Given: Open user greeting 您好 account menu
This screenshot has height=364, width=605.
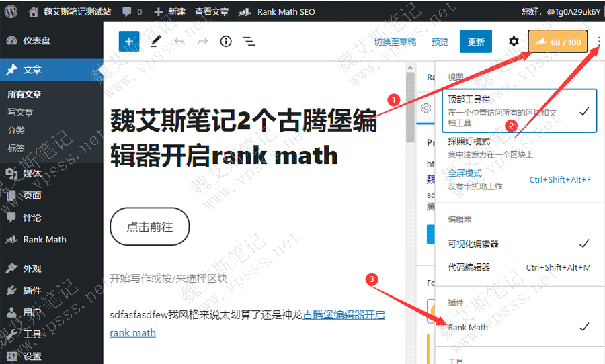Looking at the screenshot, I should (x=561, y=12).
